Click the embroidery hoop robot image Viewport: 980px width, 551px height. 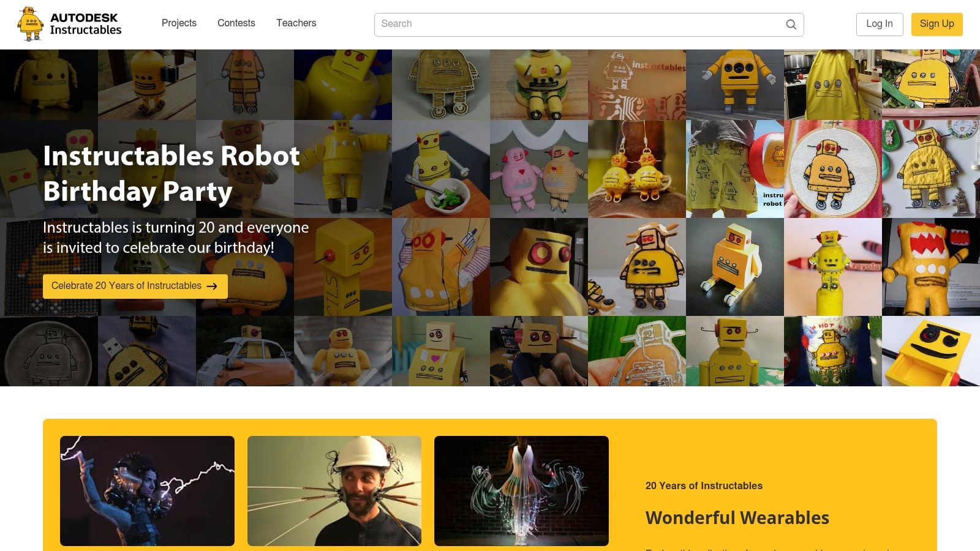click(x=832, y=169)
